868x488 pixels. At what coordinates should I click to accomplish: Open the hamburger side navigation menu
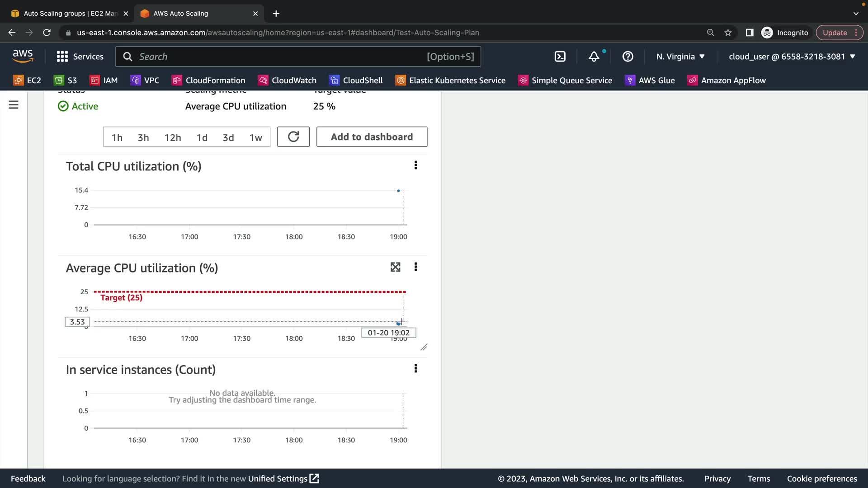tap(14, 105)
